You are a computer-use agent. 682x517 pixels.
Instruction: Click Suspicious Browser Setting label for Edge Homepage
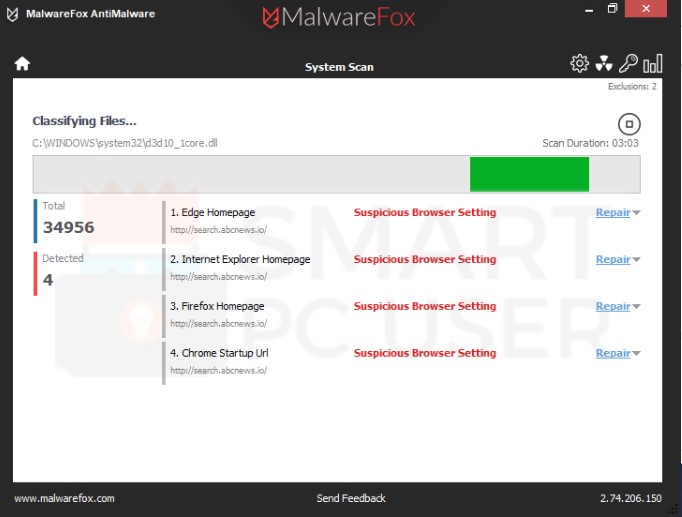[425, 212]
